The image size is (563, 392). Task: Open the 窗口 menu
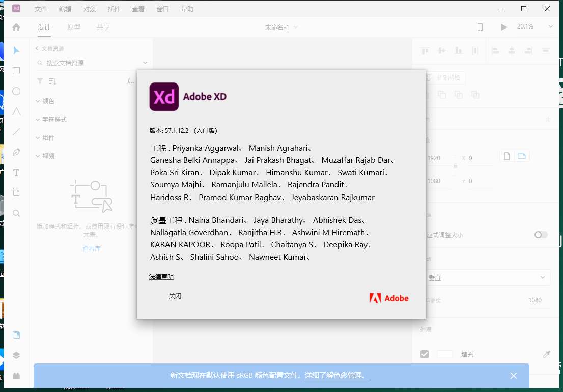point(163,9)
